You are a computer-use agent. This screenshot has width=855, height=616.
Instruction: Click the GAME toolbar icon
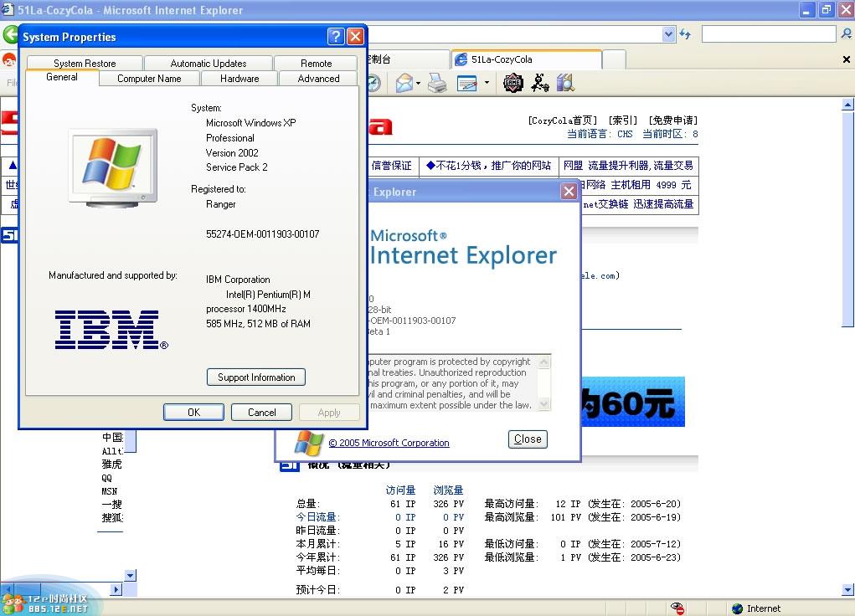512,83
